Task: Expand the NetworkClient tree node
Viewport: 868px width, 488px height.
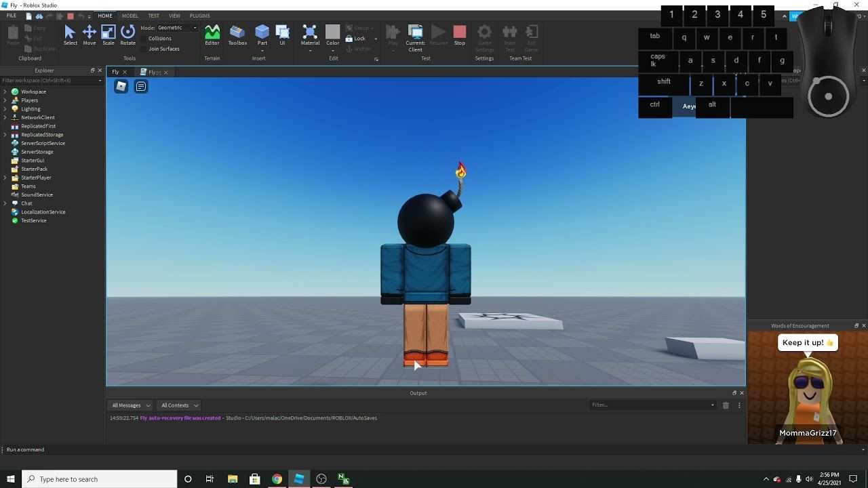Action: point(5,117)
